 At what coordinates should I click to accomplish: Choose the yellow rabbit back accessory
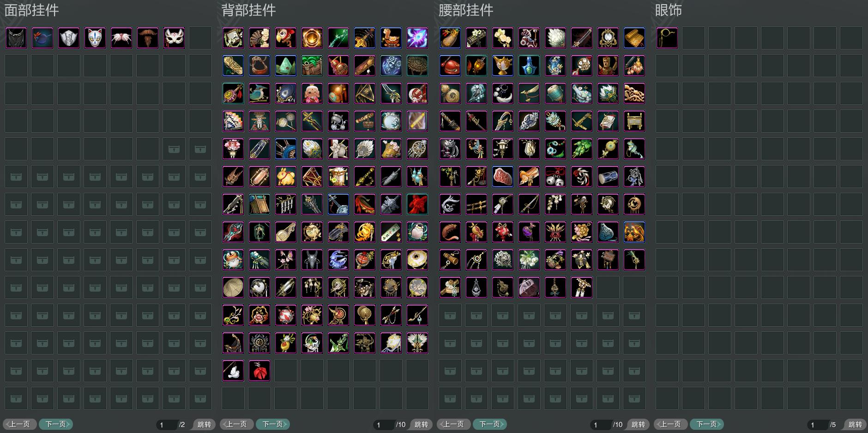click(286, 177)
